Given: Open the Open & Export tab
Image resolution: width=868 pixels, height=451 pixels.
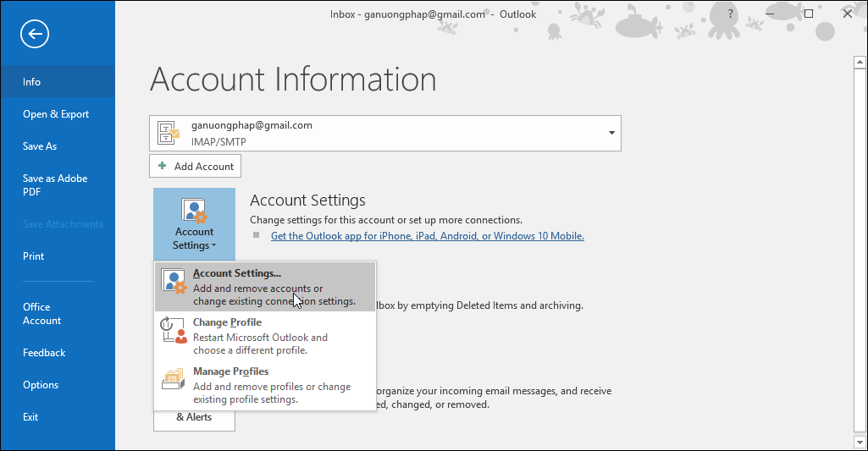Looking at the screenshot, I should (56, 114).
